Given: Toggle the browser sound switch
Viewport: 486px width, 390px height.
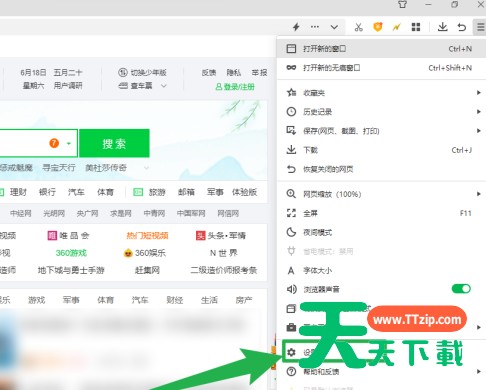Looking at the screenshot, I should click(461, 289).
